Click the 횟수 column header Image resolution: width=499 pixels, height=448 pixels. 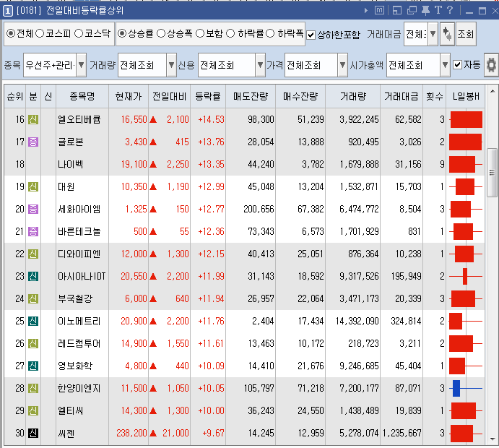435,96
